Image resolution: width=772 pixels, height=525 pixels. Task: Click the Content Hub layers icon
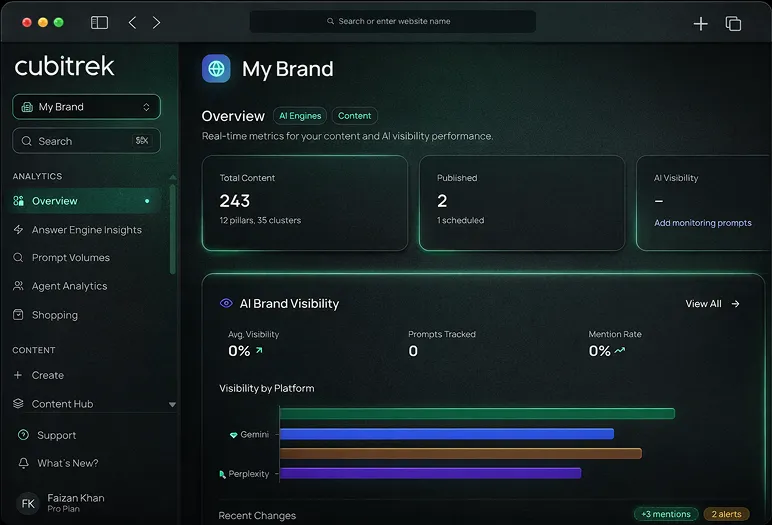tap(19, 404)
